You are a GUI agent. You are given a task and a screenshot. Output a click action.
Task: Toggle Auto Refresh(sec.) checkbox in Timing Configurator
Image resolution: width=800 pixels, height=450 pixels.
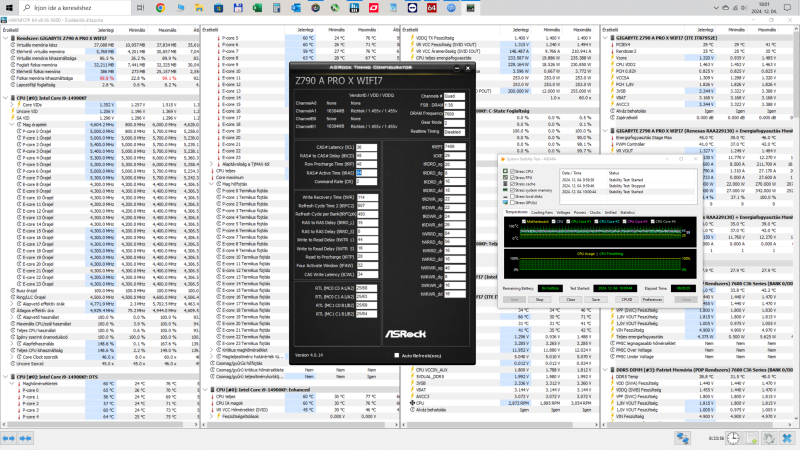pyautogui.click(x=396, y=356)
